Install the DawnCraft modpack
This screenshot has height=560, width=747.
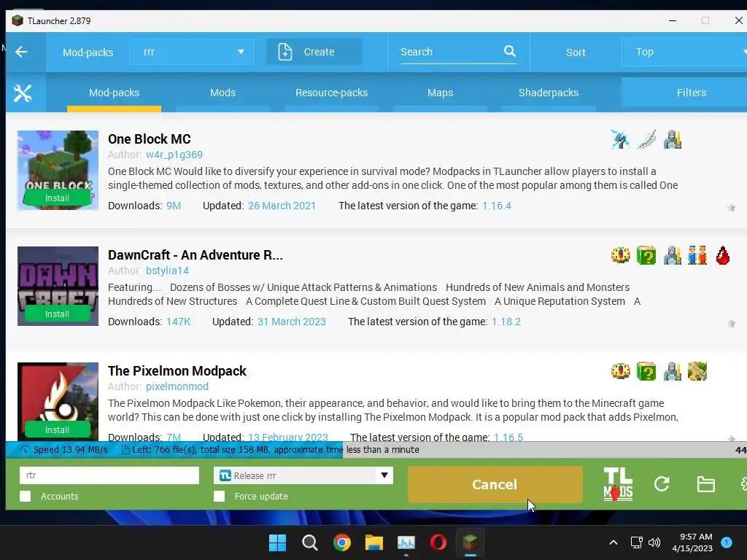pos(57,314)
